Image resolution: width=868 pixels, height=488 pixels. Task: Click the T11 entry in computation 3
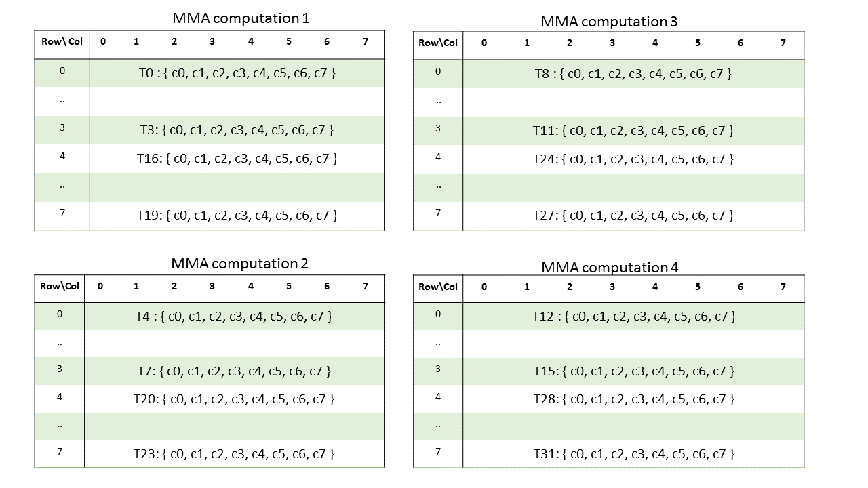[x=633, y=130]
